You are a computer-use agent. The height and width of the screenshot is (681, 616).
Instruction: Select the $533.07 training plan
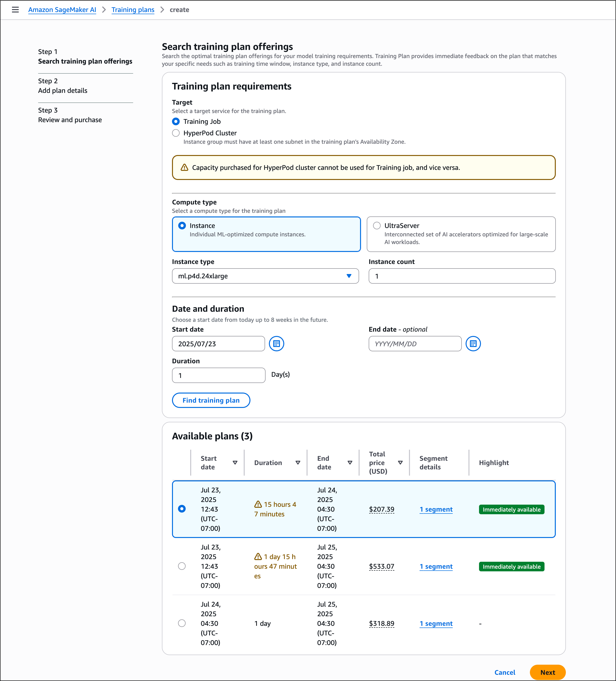[182, 566]
